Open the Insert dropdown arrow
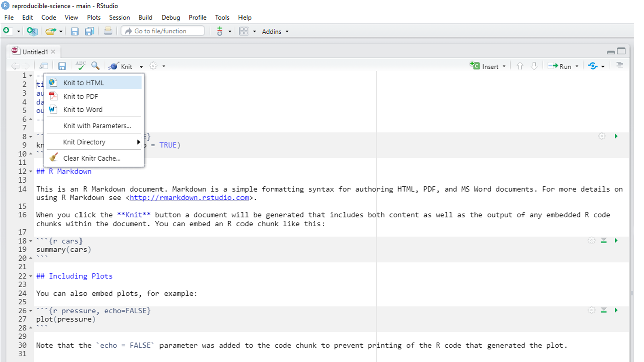 coord(504,66)
